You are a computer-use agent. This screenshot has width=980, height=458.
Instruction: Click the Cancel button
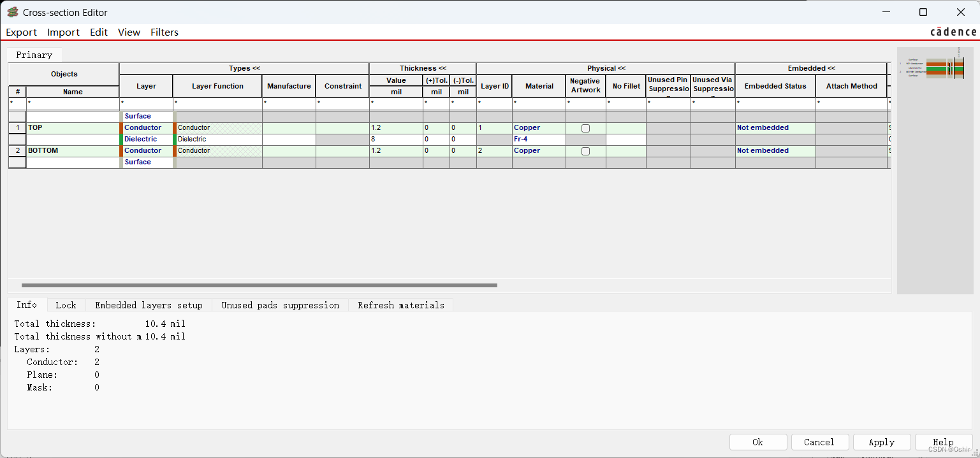coord(819,442)
